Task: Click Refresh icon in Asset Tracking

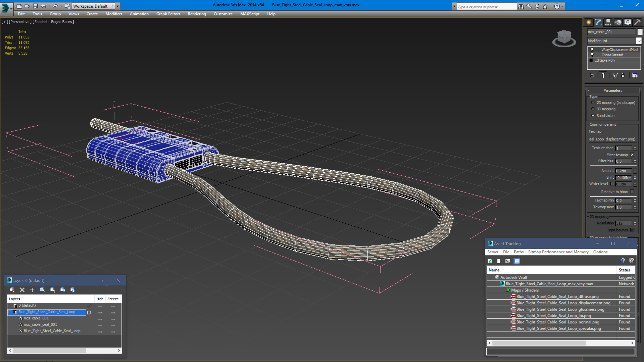Action: 490,261
